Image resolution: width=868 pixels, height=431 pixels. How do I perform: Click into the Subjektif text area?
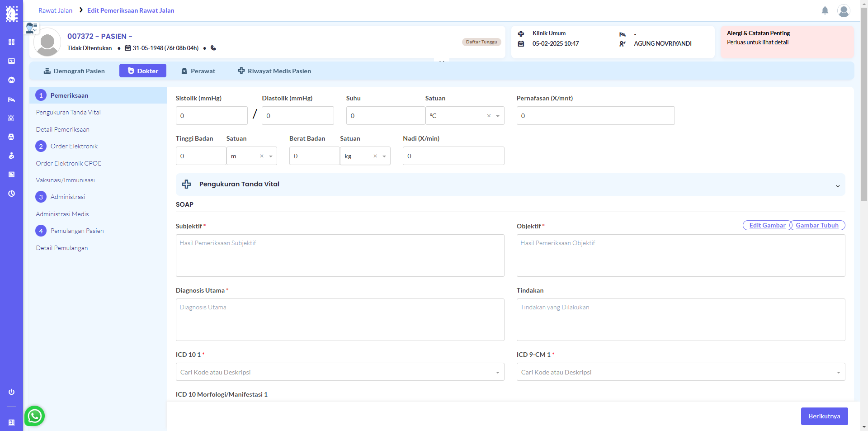pyautogui.click(x=340, y=256)
